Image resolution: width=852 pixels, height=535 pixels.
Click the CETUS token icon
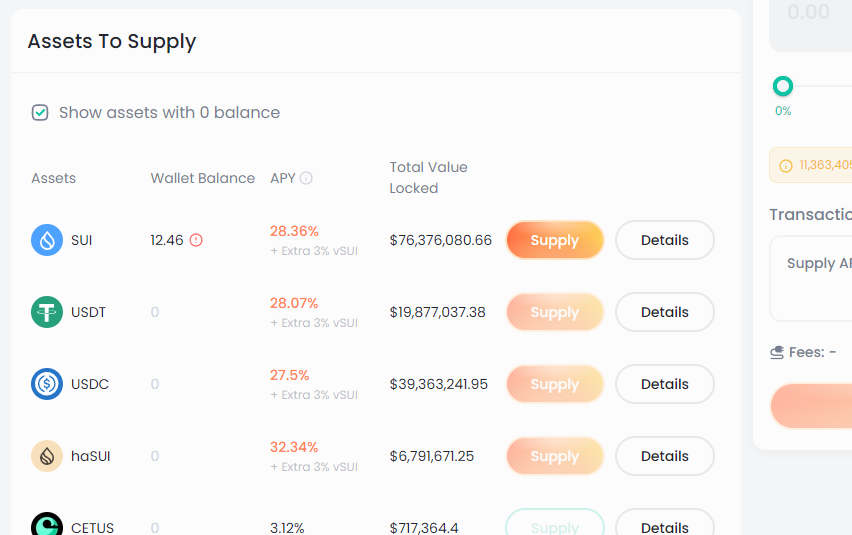pyautogui.click(x=47, y=524)
